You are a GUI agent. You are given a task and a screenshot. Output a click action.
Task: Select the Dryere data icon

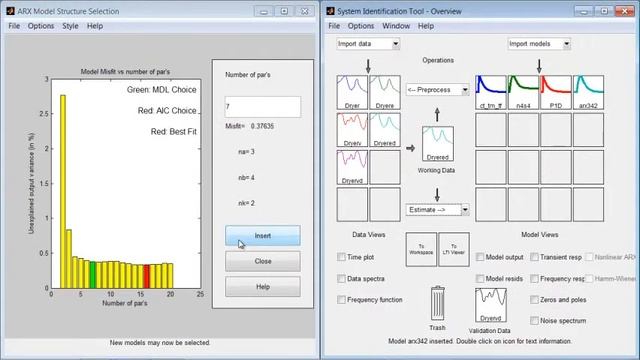tap(385, 92)
